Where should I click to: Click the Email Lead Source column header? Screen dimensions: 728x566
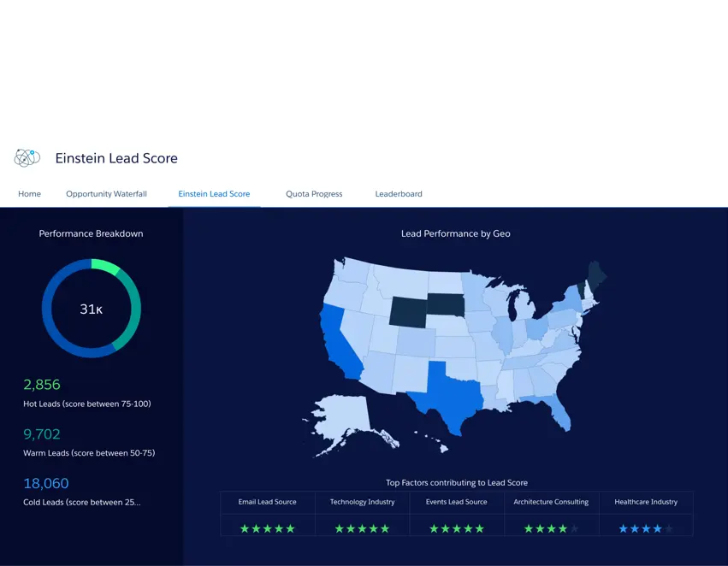coord(267,502)
